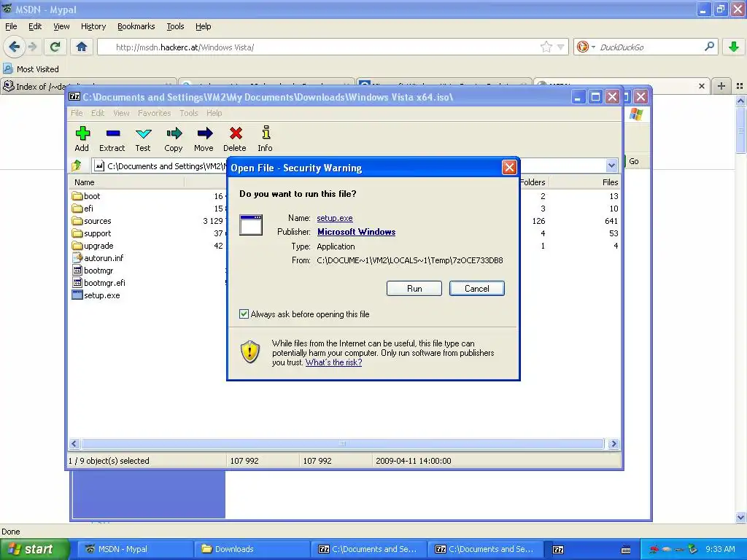
Task: Click the Extract toolbar icon in 7-Zip
Action: [113, 134]
